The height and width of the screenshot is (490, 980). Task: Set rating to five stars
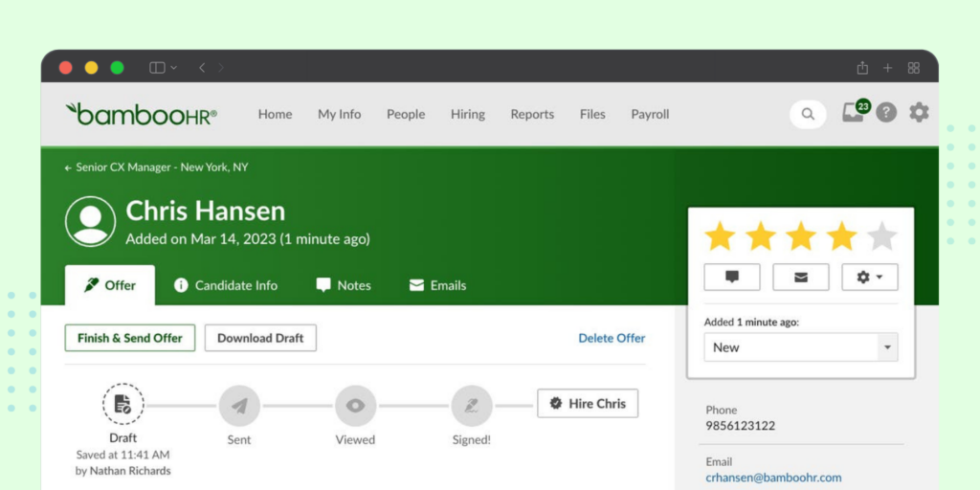(x=881, y=236)
